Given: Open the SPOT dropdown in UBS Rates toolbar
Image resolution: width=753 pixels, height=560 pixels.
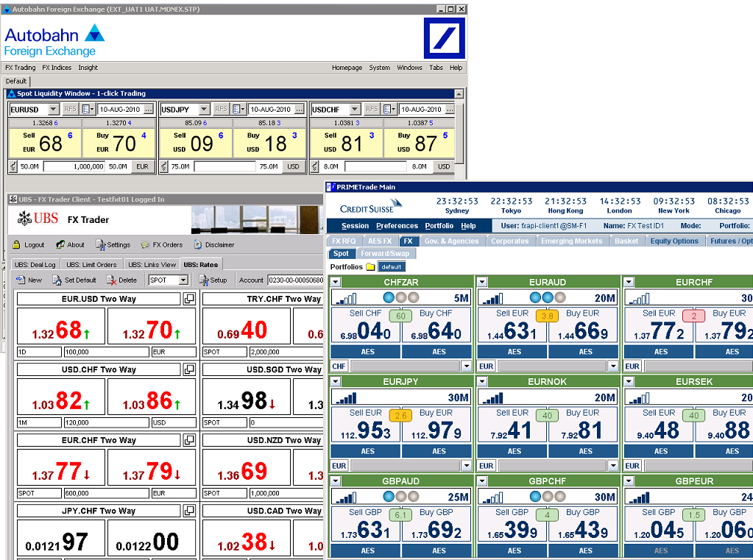Looking at the screenshot, I should click(x=183, y=280).
